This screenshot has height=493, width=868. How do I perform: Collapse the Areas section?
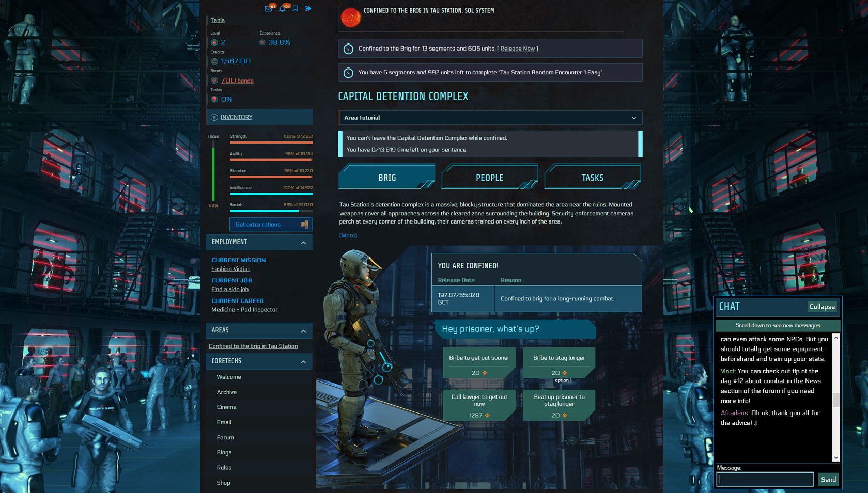tap(303, 330)
